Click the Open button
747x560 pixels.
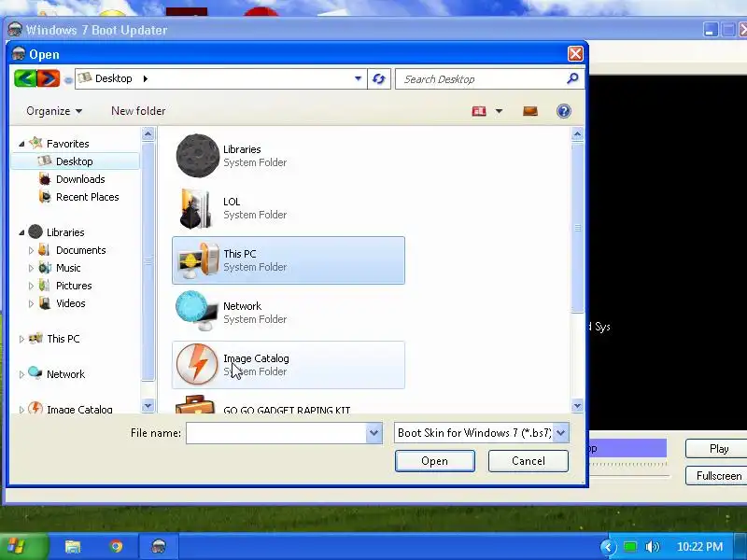click(x=434, y=461)
